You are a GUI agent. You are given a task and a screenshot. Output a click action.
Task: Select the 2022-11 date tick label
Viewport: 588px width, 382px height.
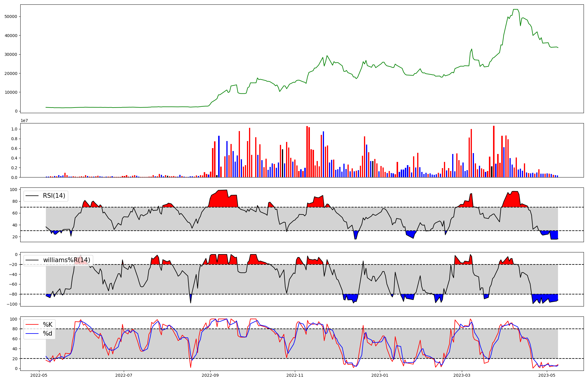tap(295, 375)
